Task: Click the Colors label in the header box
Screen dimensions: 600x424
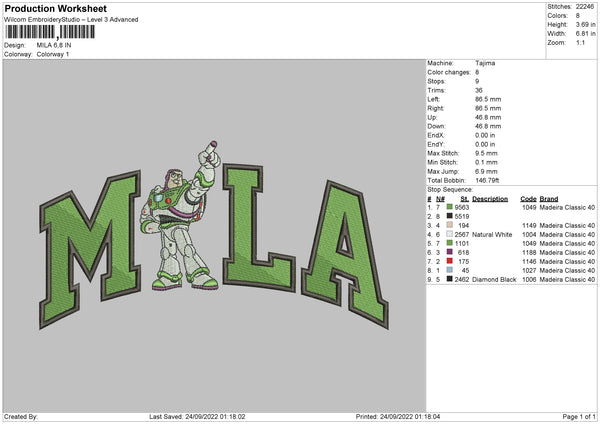Action: [x=557, y=16]
